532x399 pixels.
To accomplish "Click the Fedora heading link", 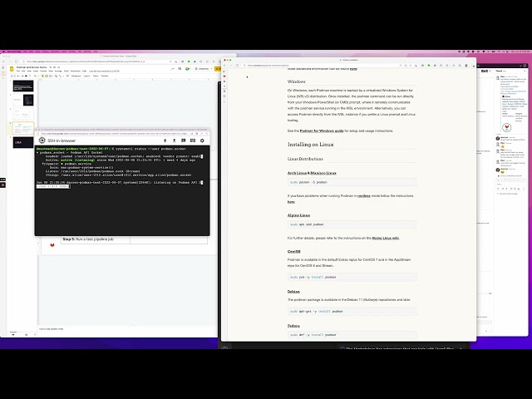I will pos(293,326).
